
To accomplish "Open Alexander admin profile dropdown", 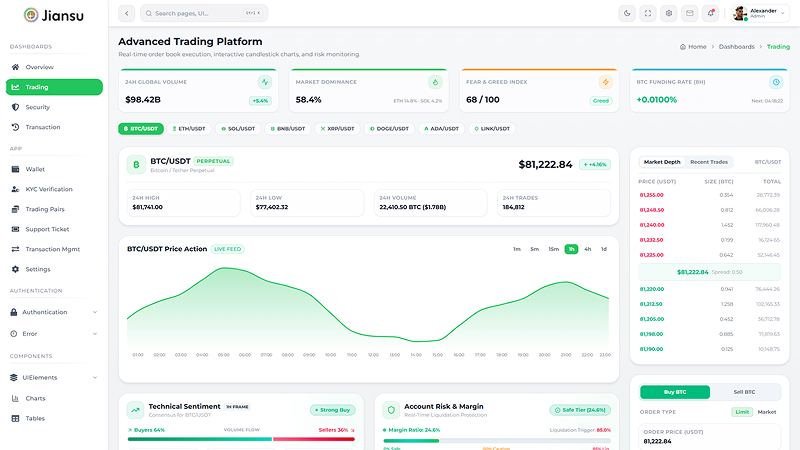I will 760,13.
